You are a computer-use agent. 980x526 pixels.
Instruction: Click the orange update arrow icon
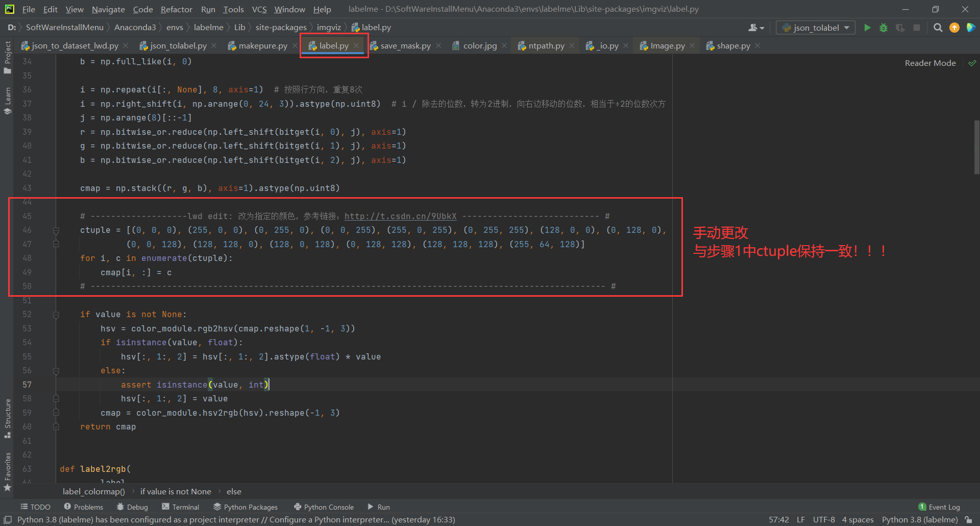[954, 28]
